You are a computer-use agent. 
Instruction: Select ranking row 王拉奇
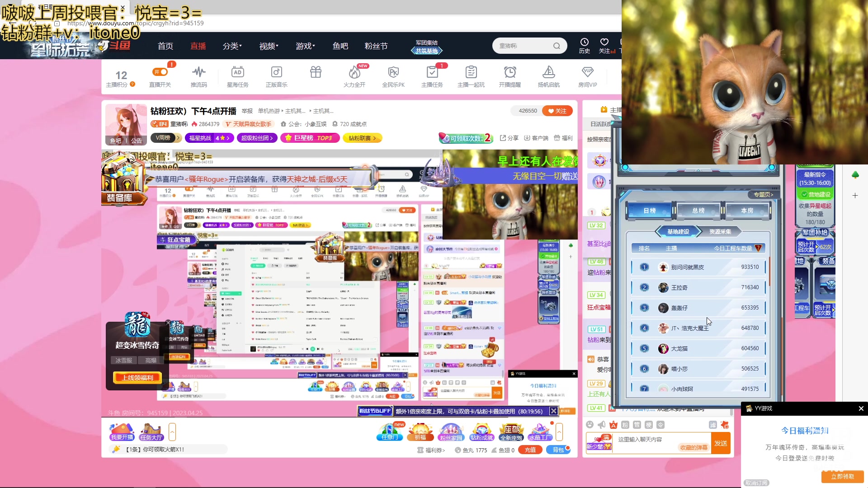tap(699, 287)
